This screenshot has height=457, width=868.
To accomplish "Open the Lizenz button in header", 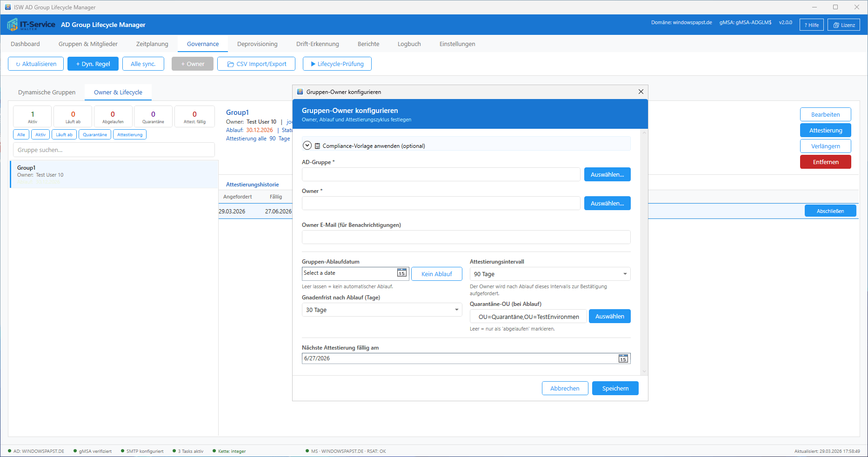I will click(x=844, y=25).
